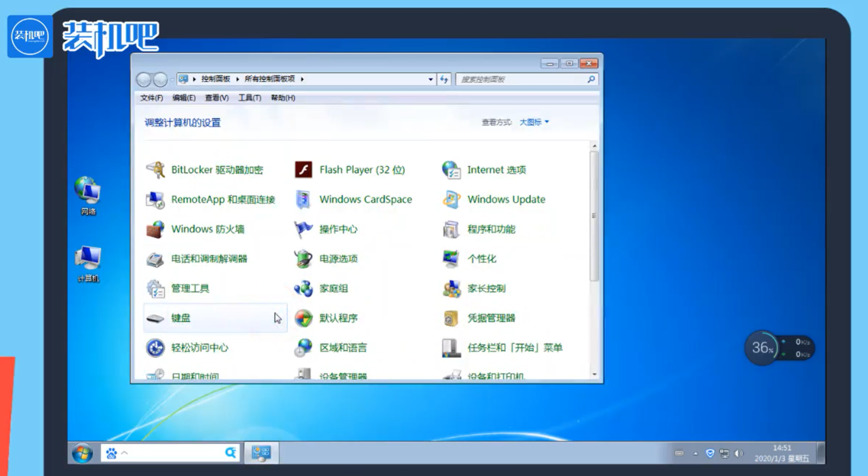Open the Flash Player (32 位) icon
Screen dimensions: 868x476
(x=304, y=170)
